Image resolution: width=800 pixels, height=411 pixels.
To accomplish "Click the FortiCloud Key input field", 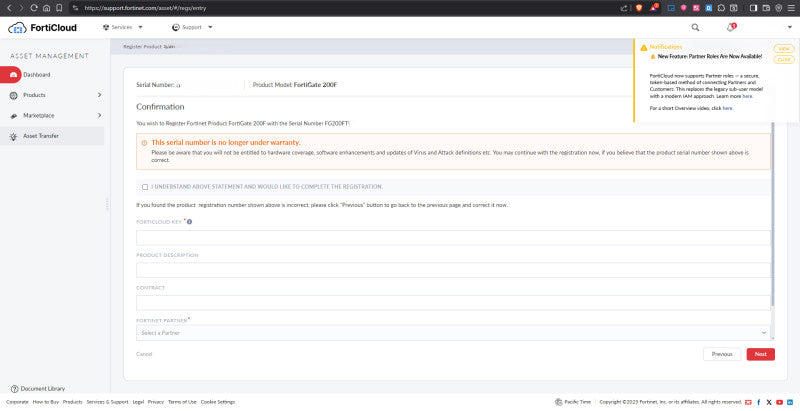I will click(453, 238).
